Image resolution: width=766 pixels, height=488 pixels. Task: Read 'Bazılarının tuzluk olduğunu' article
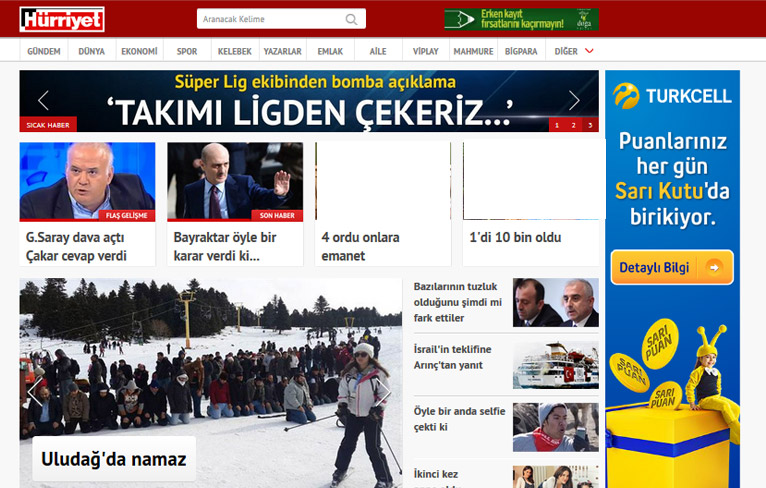[x=458, y=302]
